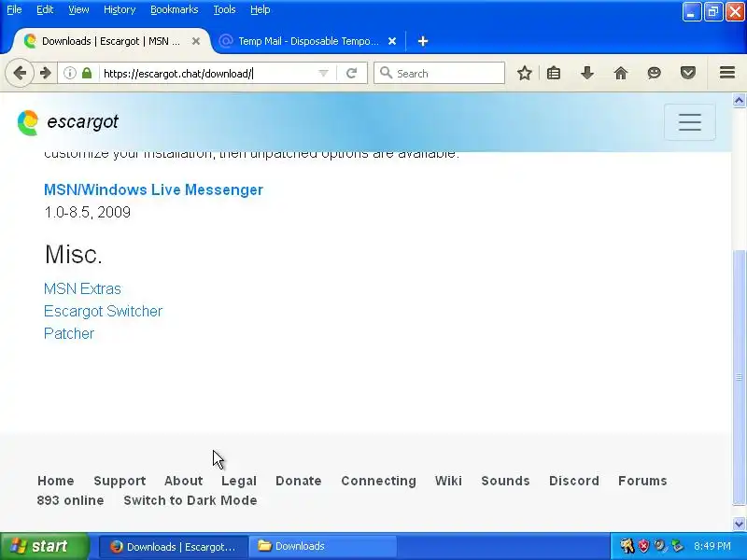Click the 893 online counter

[x=70, y=500]
